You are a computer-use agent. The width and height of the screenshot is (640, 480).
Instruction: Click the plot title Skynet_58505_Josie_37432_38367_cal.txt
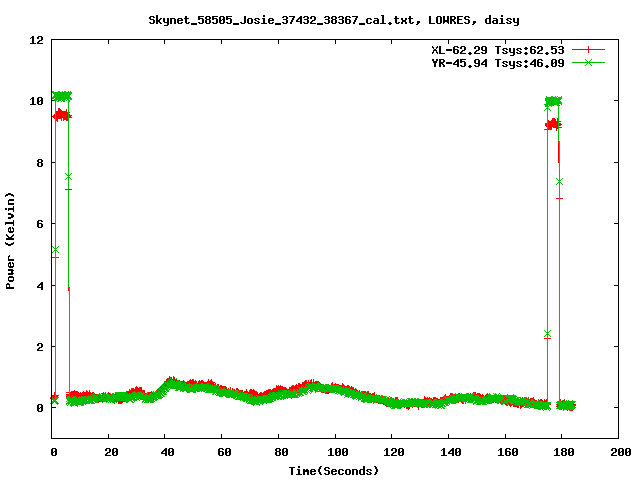click(x=284, y=20)
